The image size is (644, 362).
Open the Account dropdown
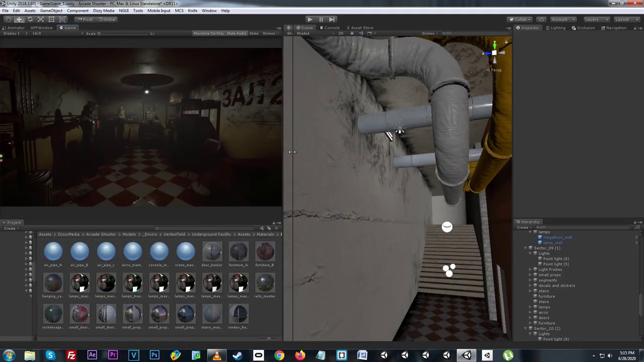[563, 19]
